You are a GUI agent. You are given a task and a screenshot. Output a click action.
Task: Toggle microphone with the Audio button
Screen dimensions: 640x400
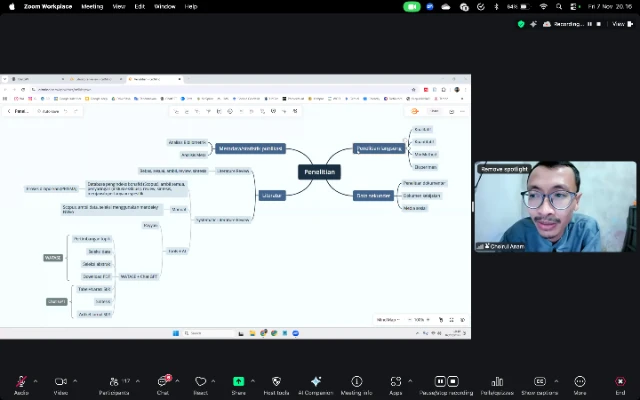point(21,382)
